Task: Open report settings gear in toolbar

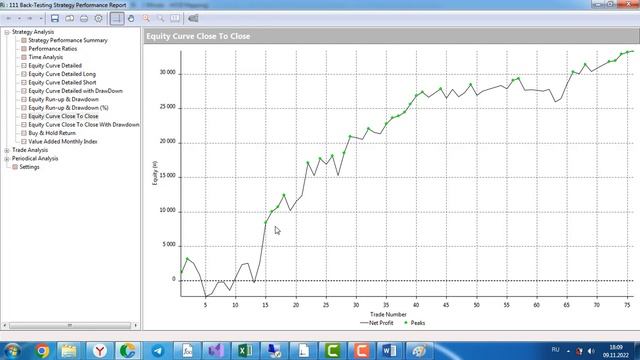Action: point(98,18)
